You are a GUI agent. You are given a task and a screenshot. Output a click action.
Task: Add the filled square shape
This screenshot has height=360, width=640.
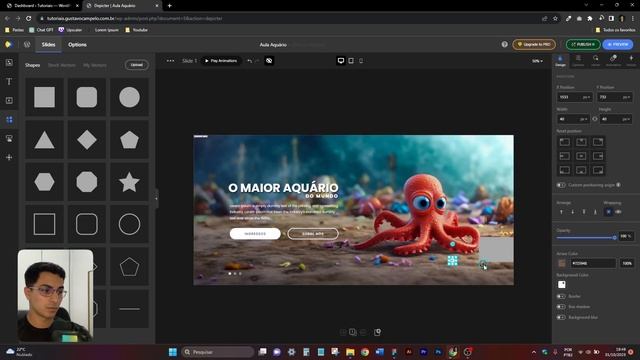pos(44,97)
